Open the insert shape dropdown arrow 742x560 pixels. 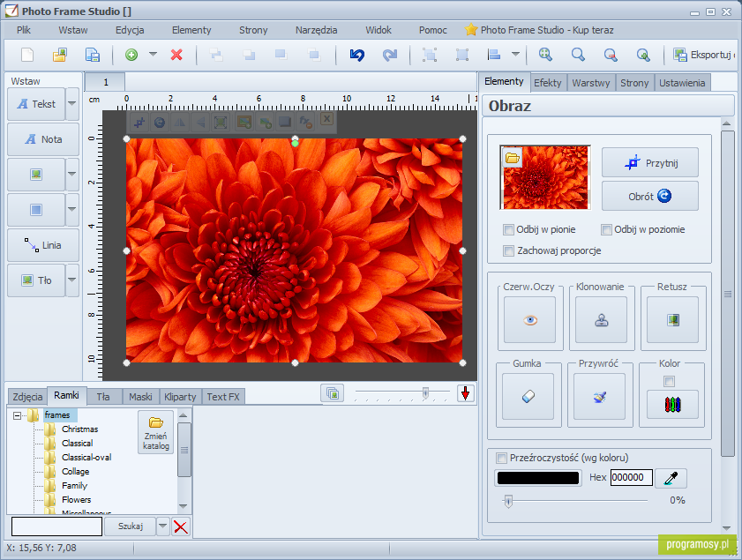coord(72,210)
